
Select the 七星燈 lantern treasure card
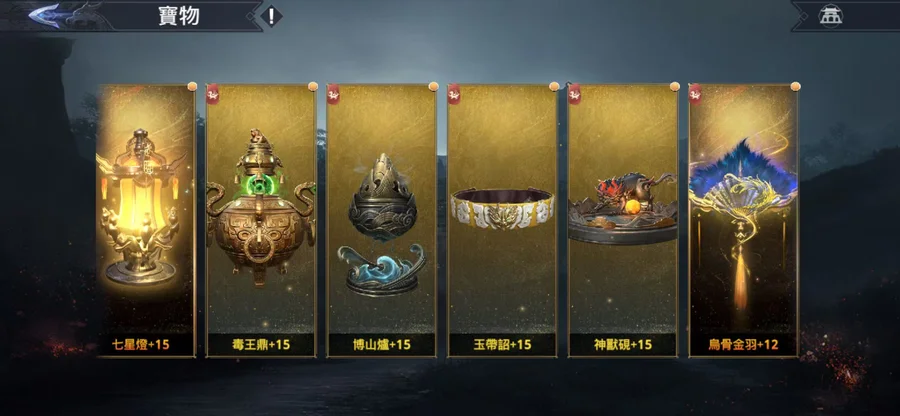pyautogui.click(x=146, y=221)
